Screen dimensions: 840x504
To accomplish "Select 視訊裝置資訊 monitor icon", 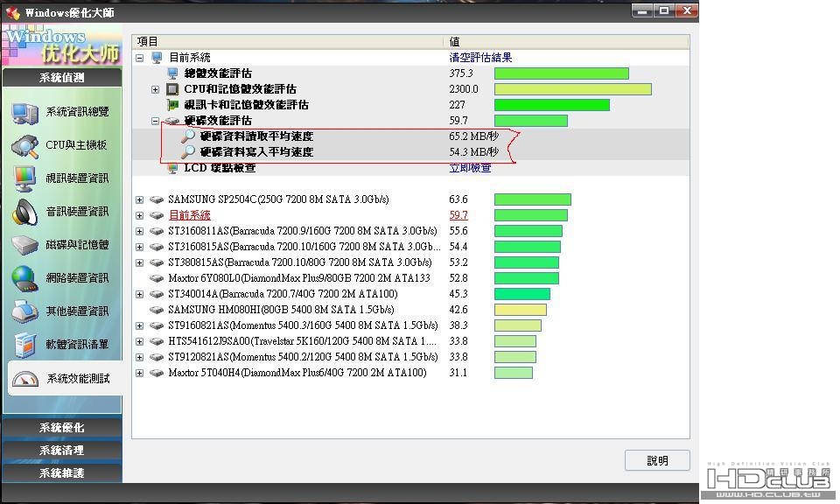I will (24, 178).
